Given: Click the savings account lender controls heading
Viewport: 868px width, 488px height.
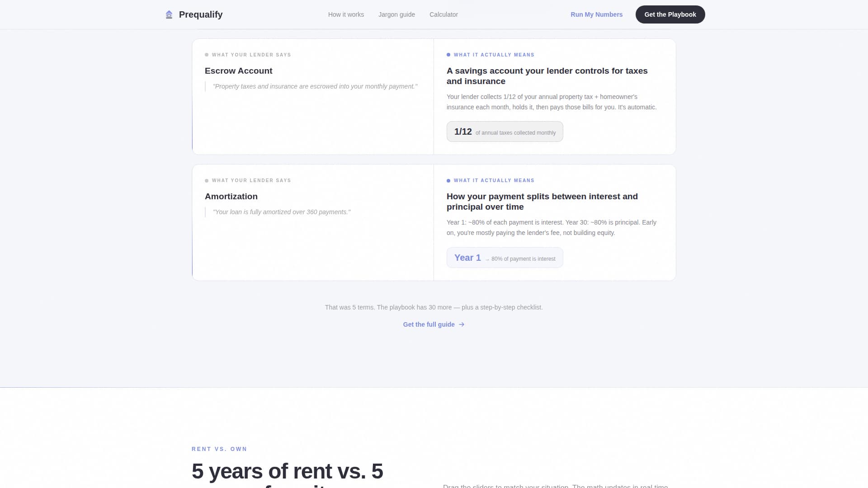Looking at the screenshot, I should (x=547, y=76).
